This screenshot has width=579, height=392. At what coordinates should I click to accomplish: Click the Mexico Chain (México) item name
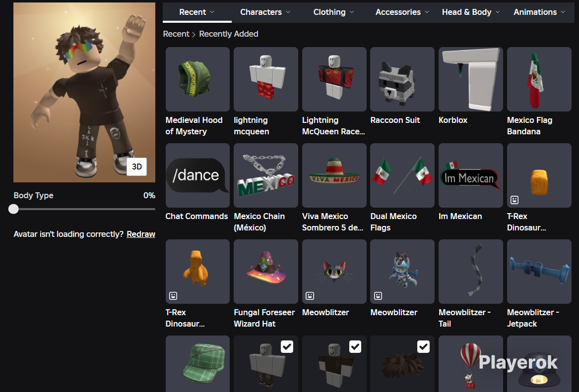point(259,222)
